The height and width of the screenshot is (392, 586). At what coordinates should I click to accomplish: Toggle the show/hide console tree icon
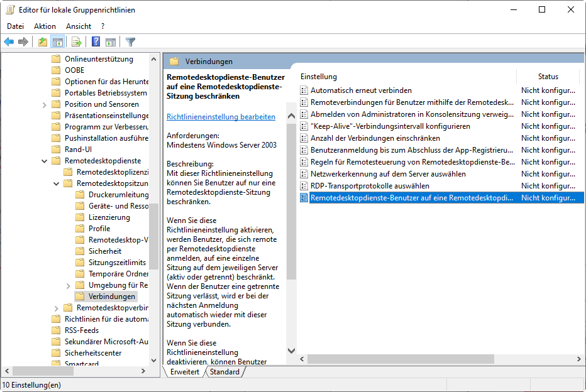pyautogui.click(x=57, y=42)
